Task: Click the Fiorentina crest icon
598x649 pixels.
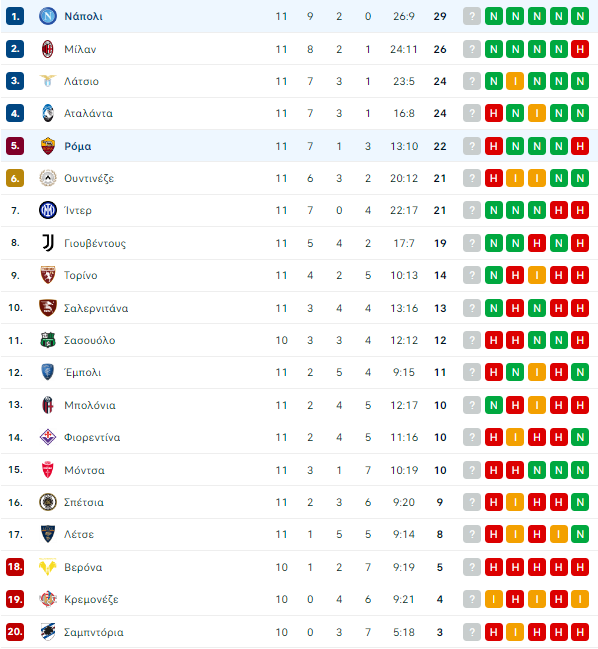Action: click(48, 437)
